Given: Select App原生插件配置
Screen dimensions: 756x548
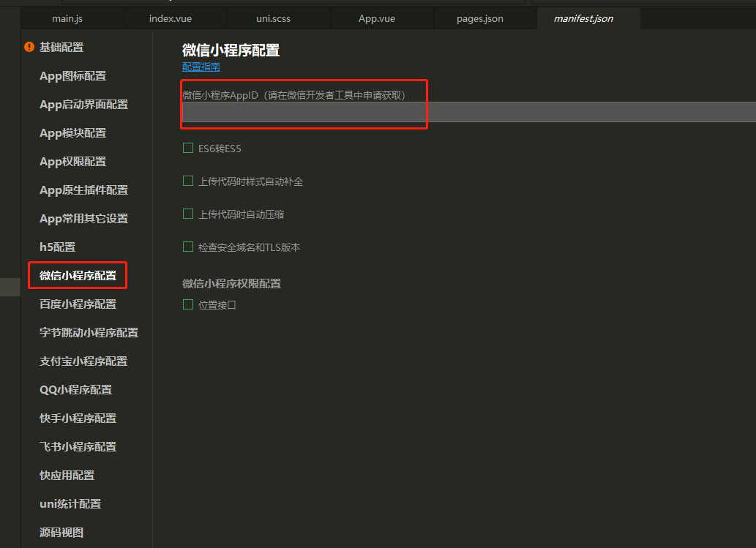Looking at the screenshot, I should [x=83, y=190].
